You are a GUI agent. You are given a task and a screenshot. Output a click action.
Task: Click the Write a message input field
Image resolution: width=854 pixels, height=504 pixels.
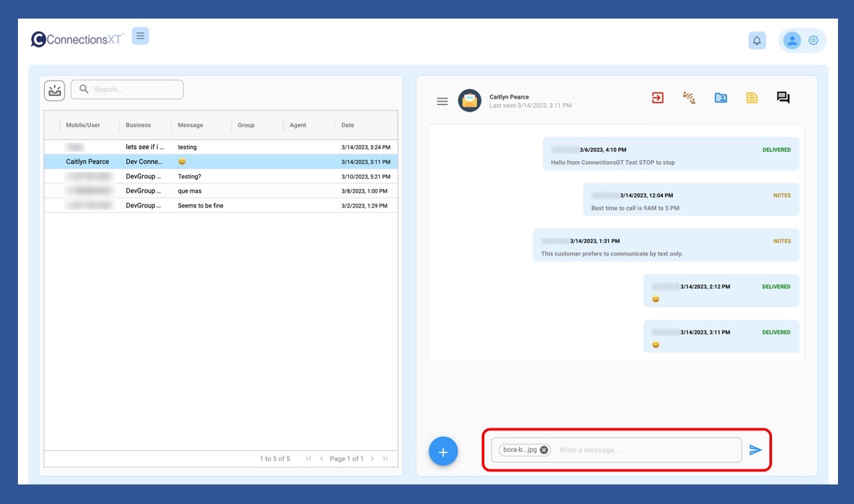tap(646, 450)
